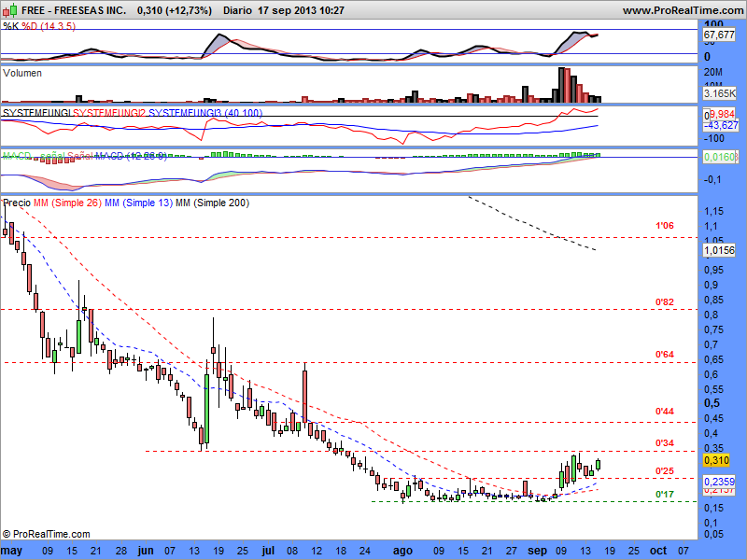Image resolution: width=747 pixels, height=560 pixels.
Task: Click the resistance level label 0'64
Action: pyautogui.click(x=665, y=355)
